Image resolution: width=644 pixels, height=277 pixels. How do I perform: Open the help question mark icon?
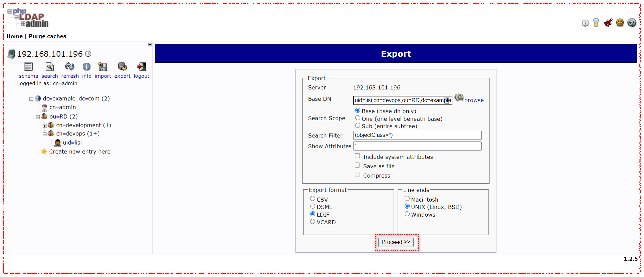click(632, 23)
